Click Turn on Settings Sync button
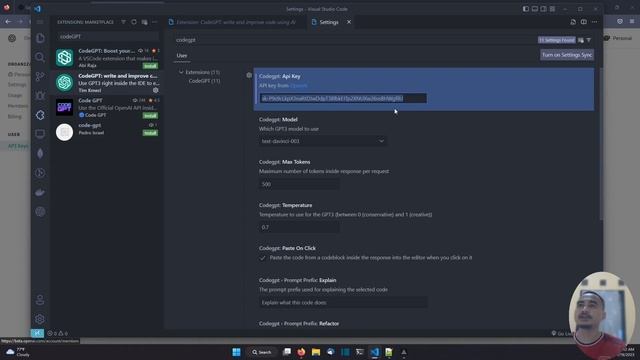This screenshot has height=360, width=640. (x=567, y=55)
